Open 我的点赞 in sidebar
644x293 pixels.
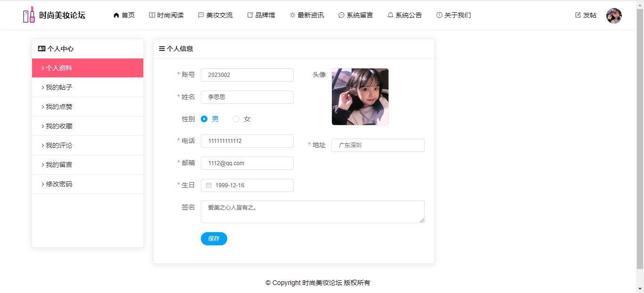[x=88, y=107]
